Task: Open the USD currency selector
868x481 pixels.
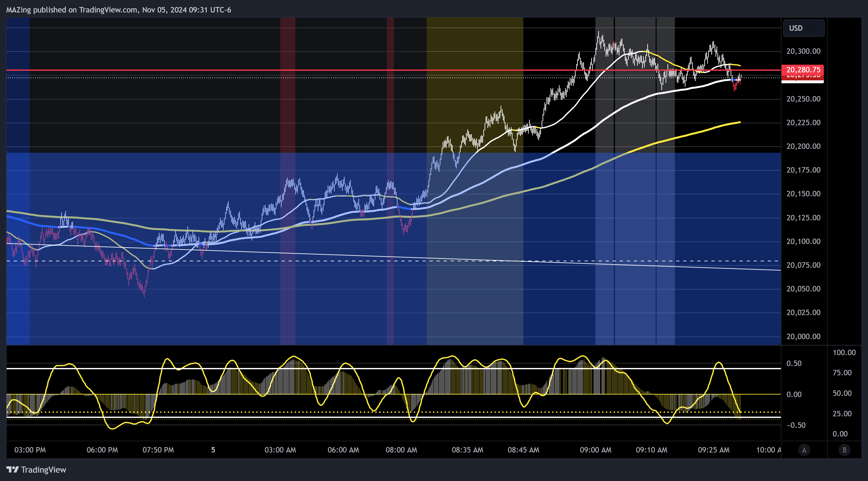Action: coord(803,28)
